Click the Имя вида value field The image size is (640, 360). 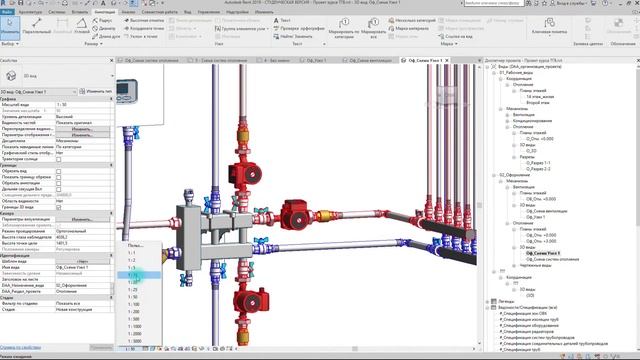coord(83,267)
